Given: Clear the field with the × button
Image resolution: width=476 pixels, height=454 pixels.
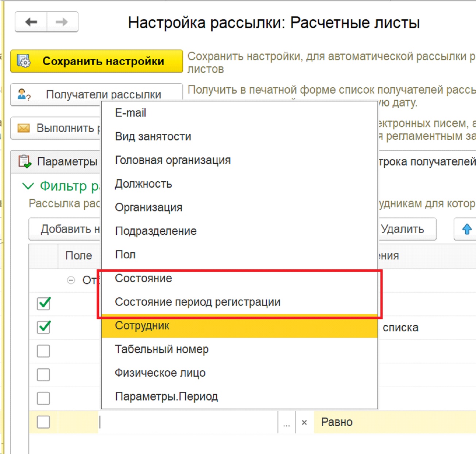Looking at the screenshot, I should click(x=304, y=422).
